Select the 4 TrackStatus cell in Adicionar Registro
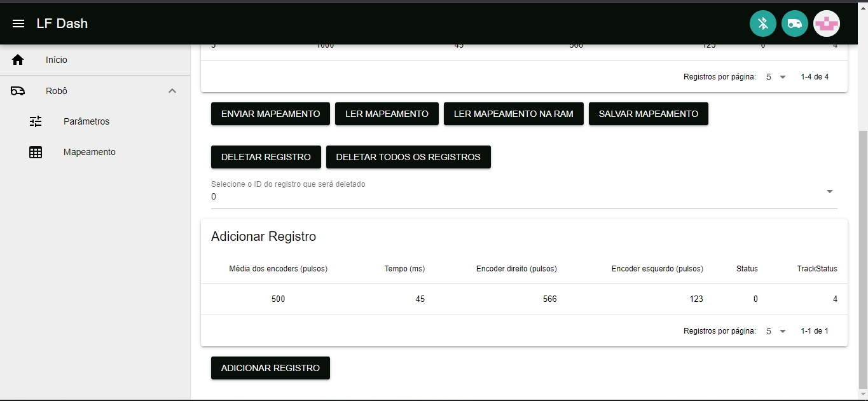This screenshot has width=868, height=401. [835, 299]
